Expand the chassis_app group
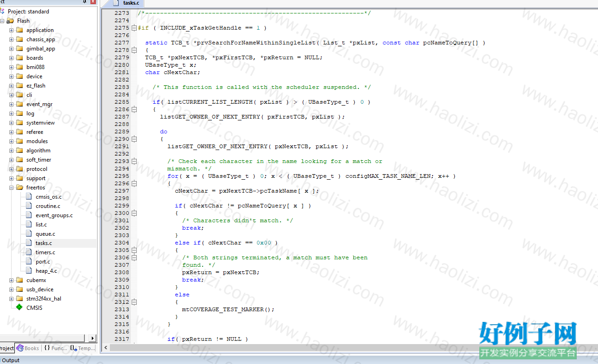598x364 pixels. pos(11,39)
